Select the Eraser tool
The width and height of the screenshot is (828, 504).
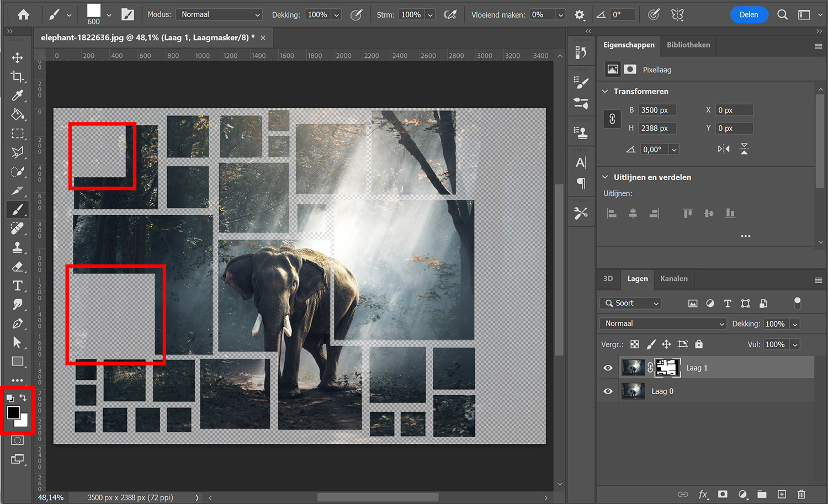[17, 267]
